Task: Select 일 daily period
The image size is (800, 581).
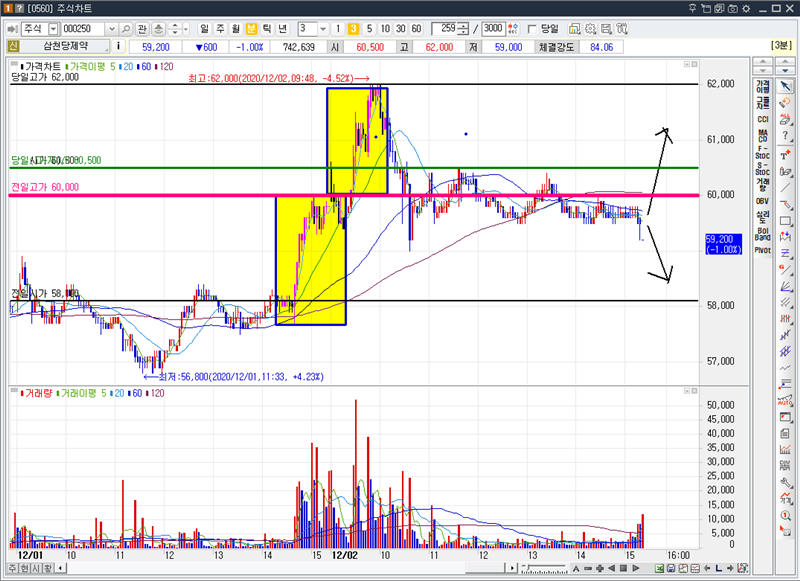Action: (x=204, y=29)
